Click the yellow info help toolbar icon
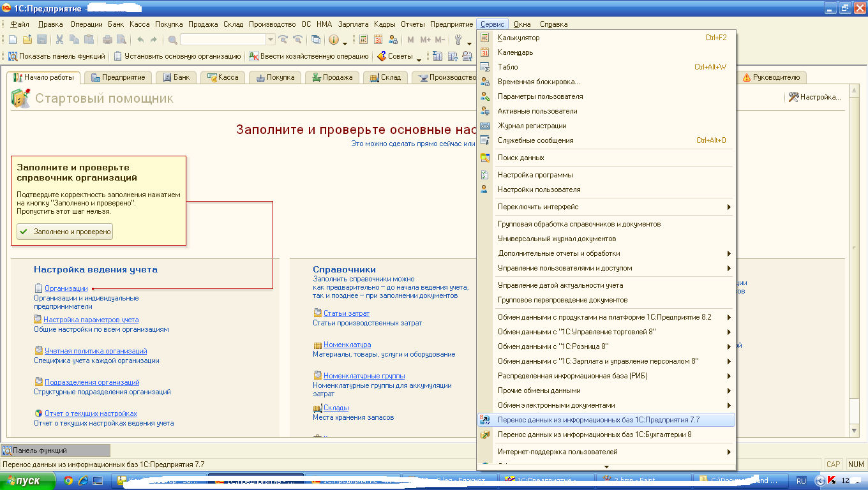This screenshot has height=490, width=868. pos(334,39)
